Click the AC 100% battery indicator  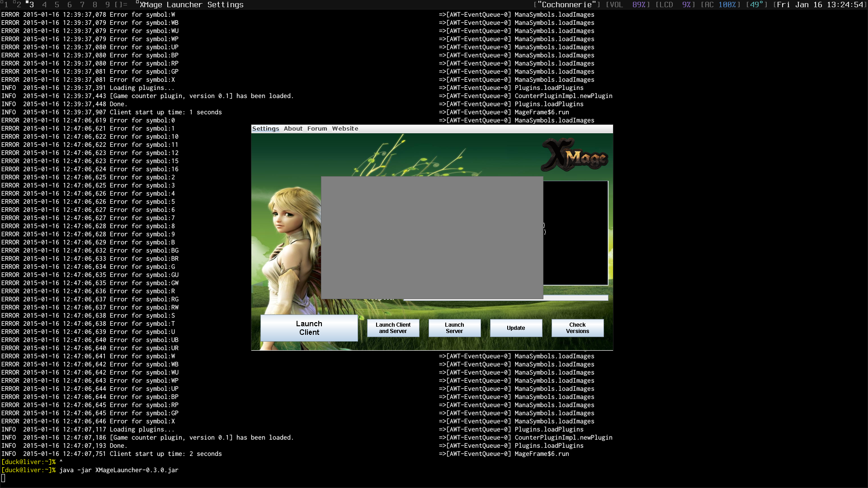click(721, 5)
